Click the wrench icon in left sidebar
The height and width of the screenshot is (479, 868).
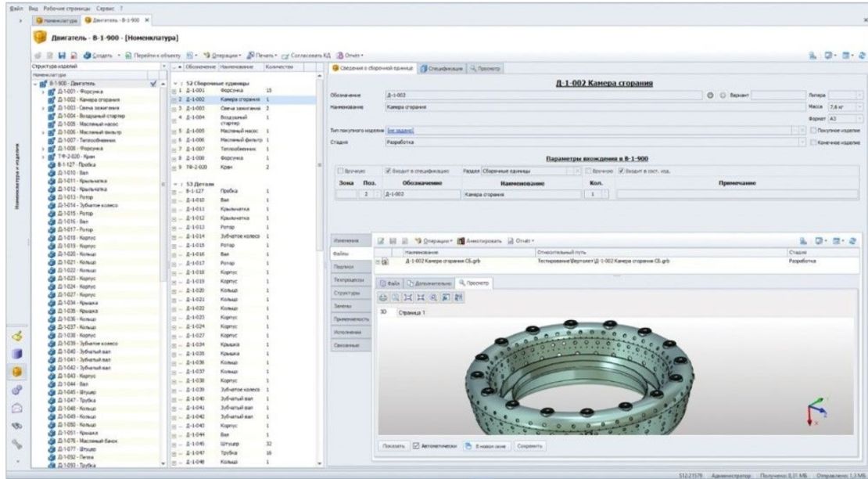click(x=17, y=444)
